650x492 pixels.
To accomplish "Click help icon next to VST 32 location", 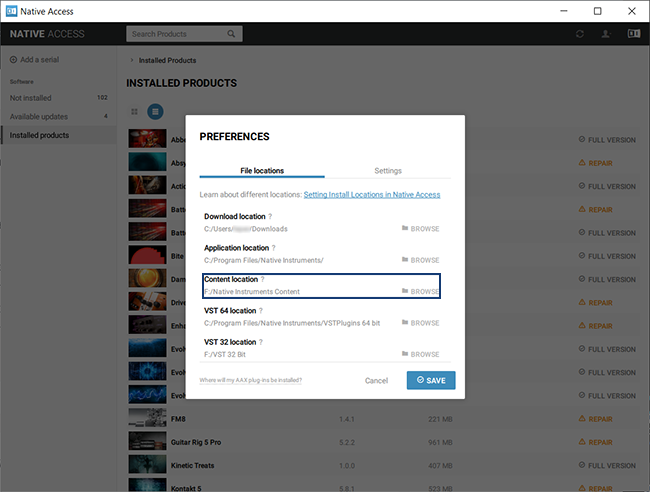I will coord(261,342).
